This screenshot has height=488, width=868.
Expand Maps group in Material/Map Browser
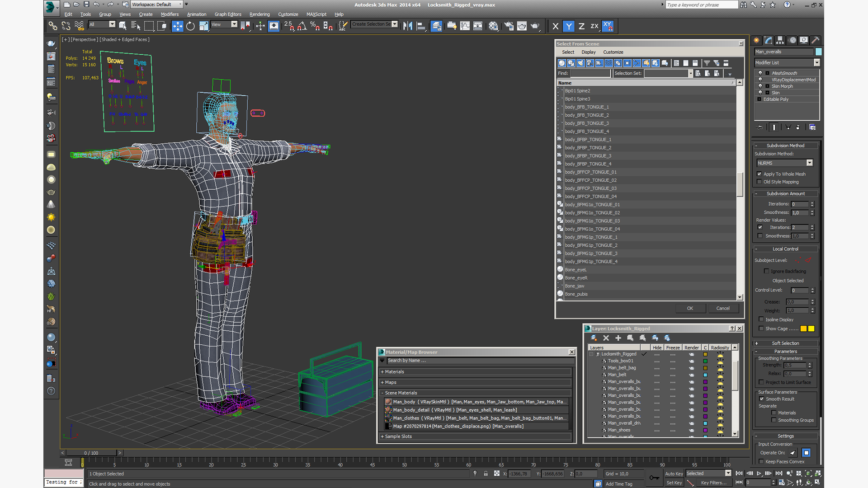coord(476,382)
